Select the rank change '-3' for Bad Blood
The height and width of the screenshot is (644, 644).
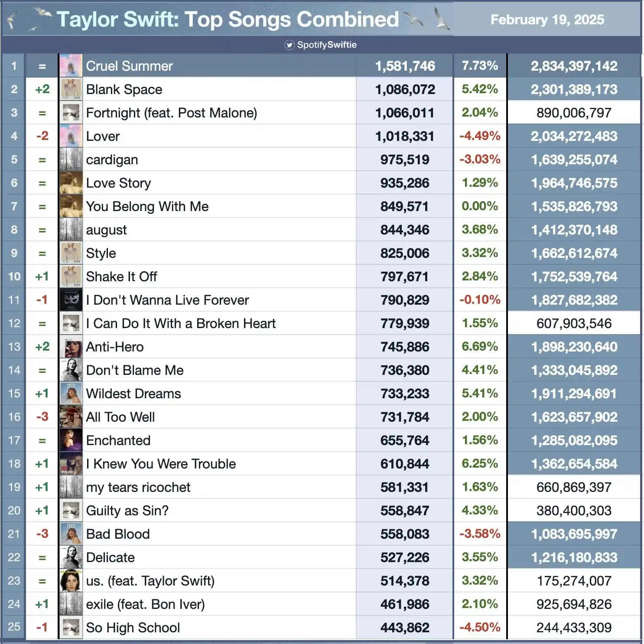[x=42, y=534]
